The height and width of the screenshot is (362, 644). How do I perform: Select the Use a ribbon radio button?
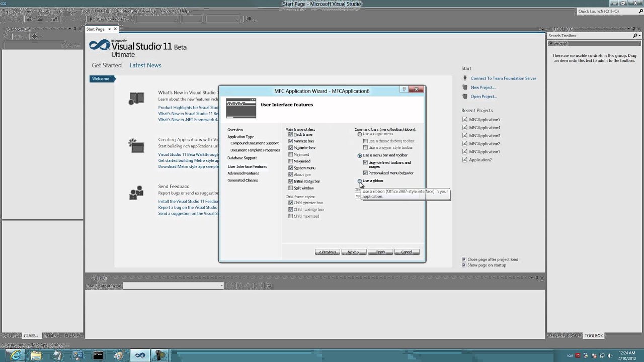(x=360, y=181)
